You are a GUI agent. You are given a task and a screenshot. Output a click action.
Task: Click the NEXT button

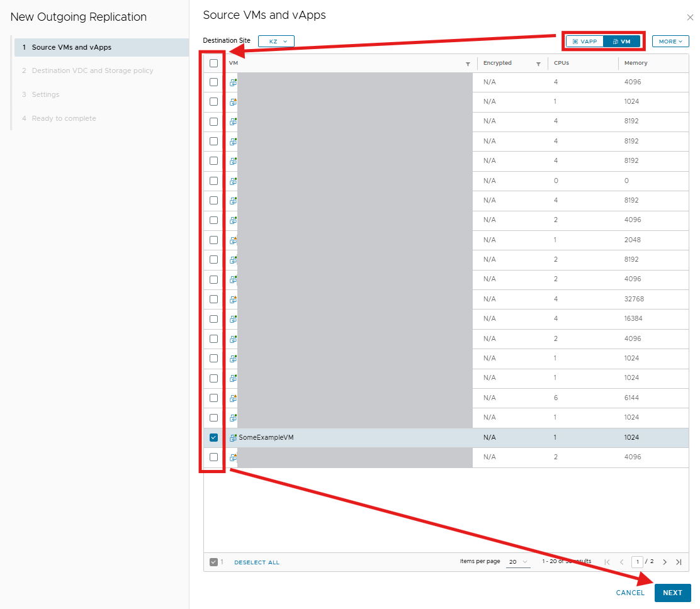coord(672,593)
